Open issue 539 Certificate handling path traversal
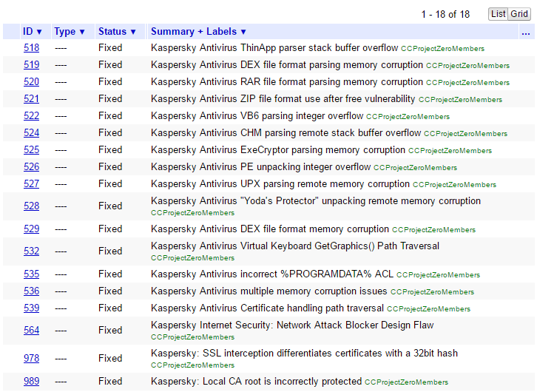The image size is (537, 392). pos(32,308)
